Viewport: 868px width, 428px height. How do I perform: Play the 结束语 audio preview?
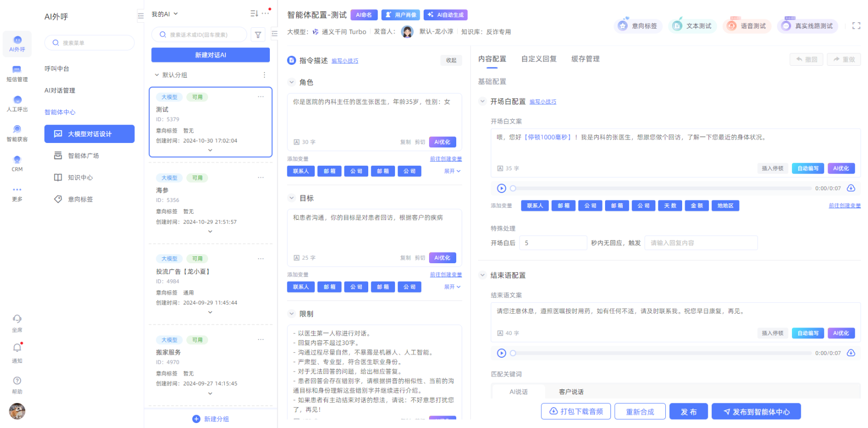click(501, 353)
